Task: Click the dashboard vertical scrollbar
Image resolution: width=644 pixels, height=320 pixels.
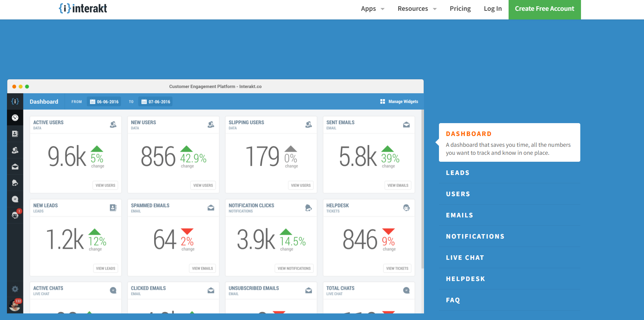Action: tap(423, 190)
